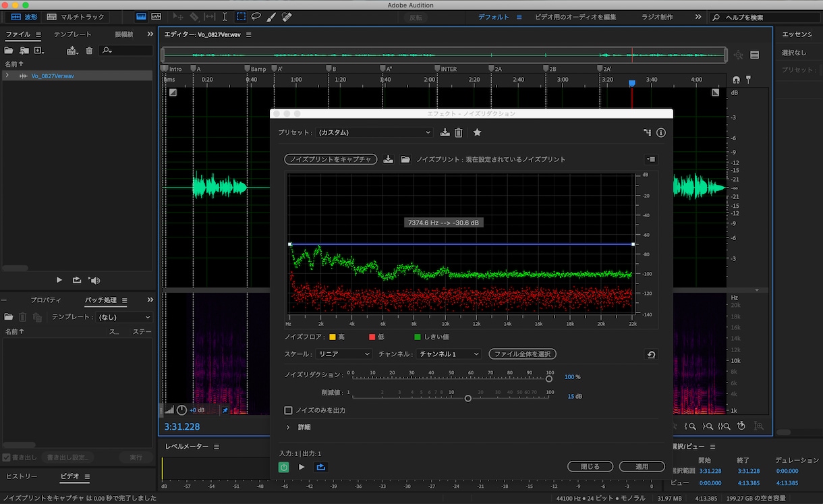Toggle loop playback in the effect preview
This screenshot has width=823, height=504.
(321, 467)
